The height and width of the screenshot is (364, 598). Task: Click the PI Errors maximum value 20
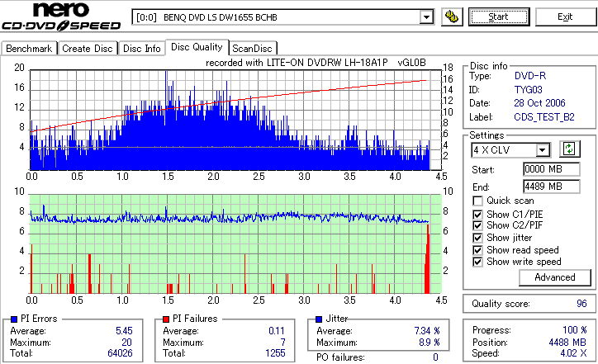[126, 343]
